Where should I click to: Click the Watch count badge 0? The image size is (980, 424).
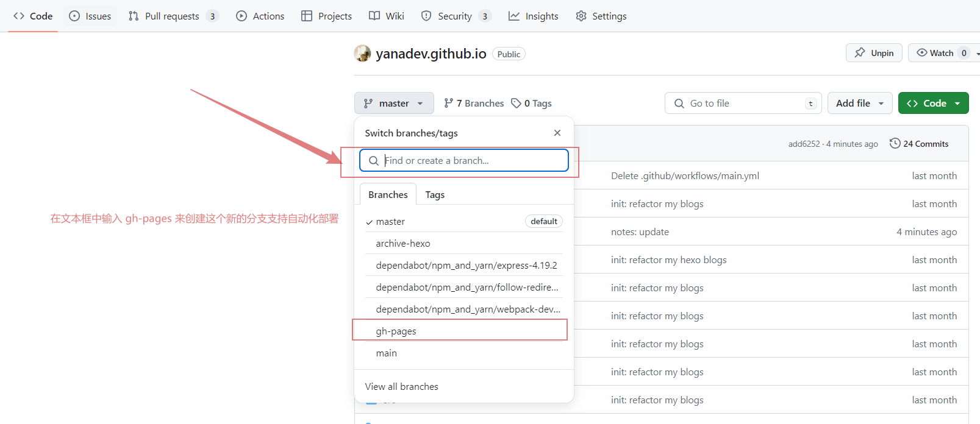pos(964,53)
